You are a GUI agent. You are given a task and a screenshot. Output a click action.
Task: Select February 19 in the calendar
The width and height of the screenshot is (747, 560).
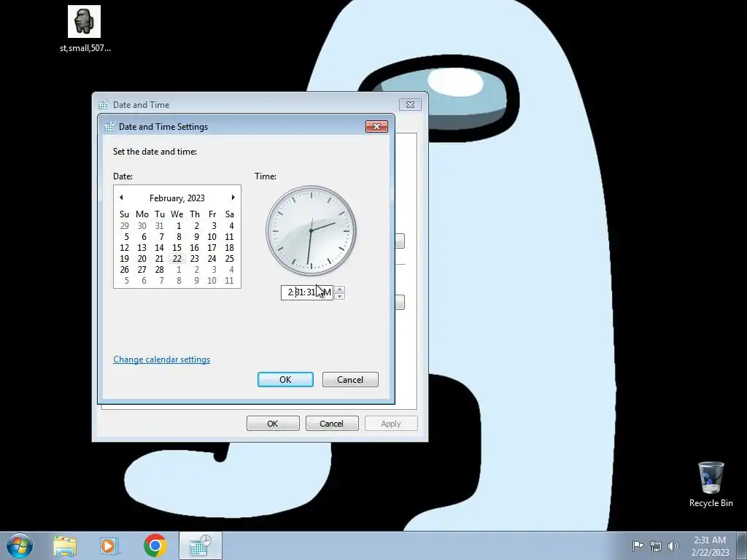tap(124, 259)
